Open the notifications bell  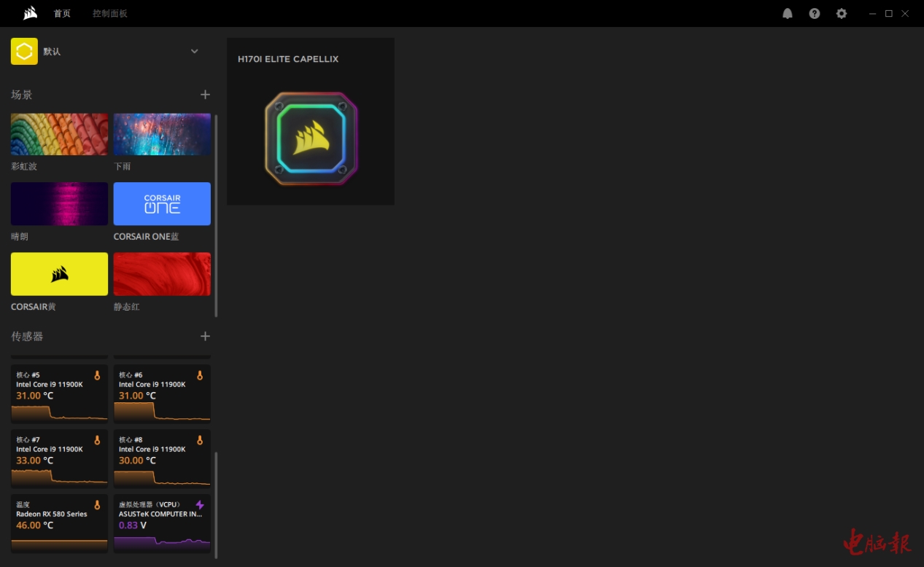click(x=788, y=14)
